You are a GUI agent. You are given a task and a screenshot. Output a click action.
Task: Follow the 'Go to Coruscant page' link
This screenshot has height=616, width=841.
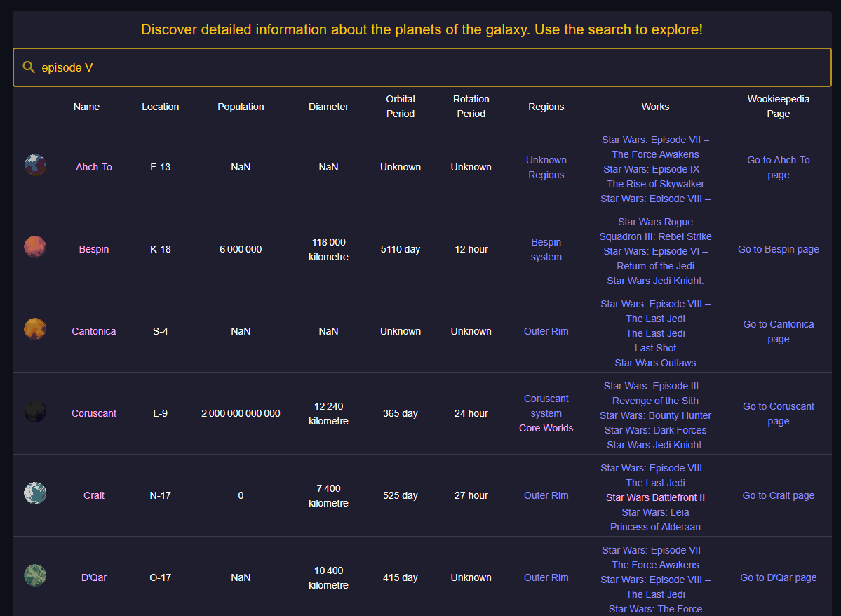[779, 414]
